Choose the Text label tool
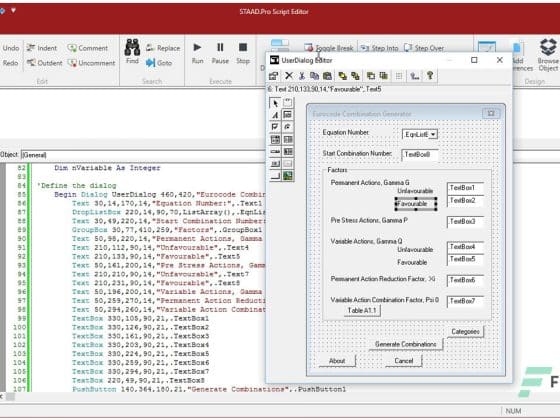The width and height of the screenshot is (560, 420). point(275,115)
